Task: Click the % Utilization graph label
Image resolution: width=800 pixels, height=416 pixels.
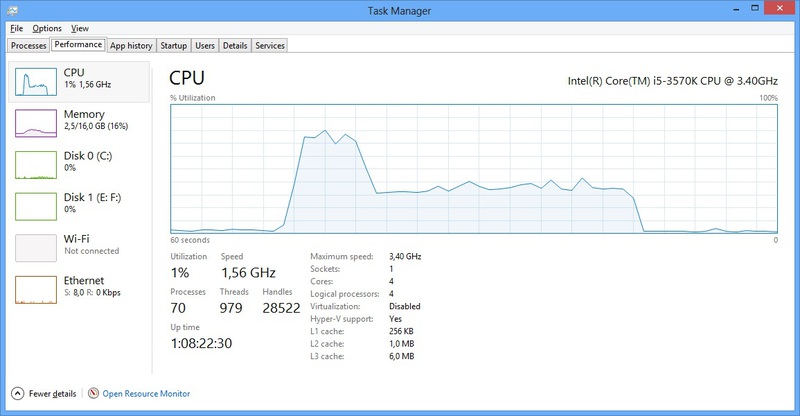Action: pyautogui.click(x=193, y=98)
